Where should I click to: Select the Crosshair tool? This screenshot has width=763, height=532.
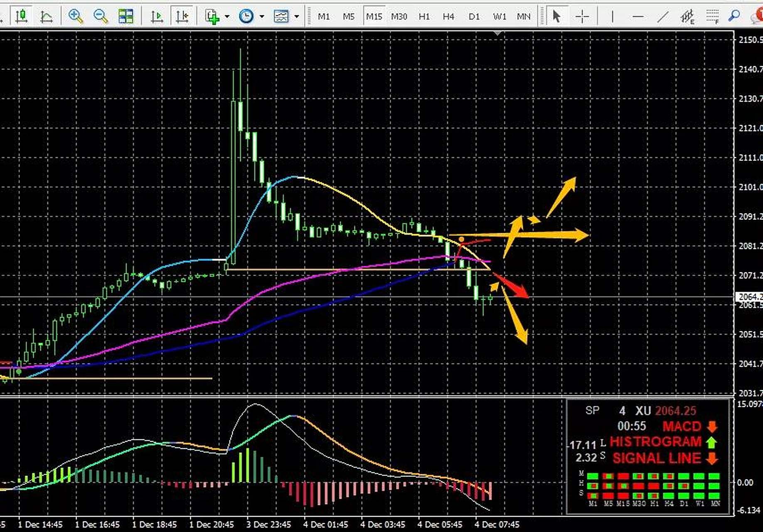tap(582, 17)
